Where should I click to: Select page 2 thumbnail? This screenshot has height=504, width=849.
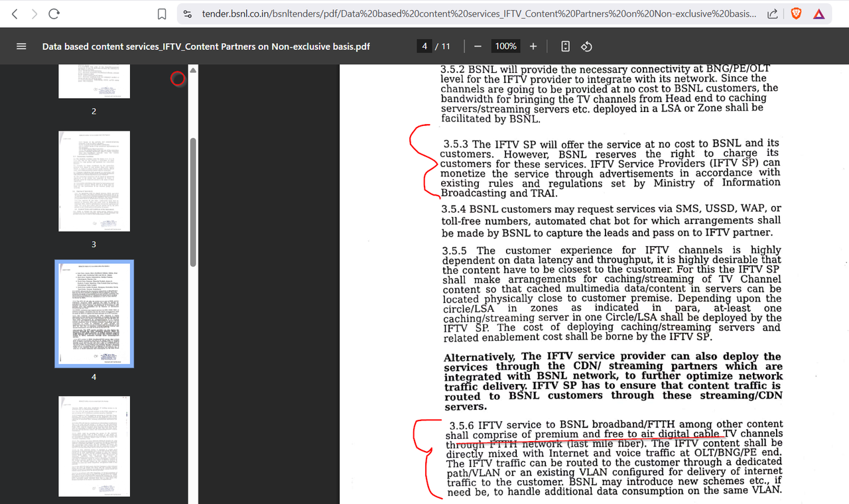click(x=94, y=82)
